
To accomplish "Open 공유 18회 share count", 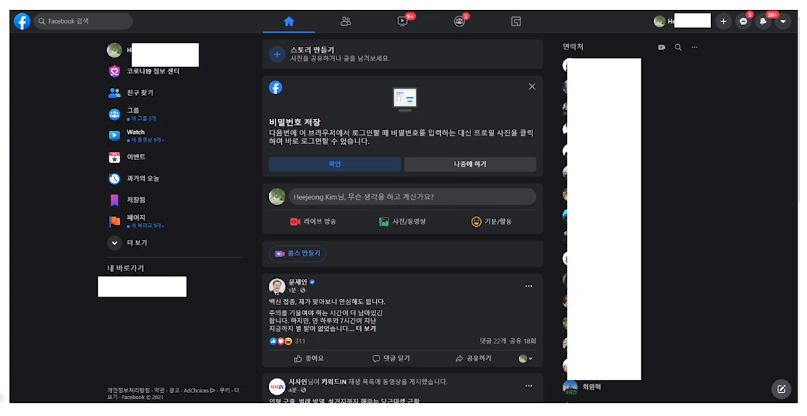I will pos(523,341).
